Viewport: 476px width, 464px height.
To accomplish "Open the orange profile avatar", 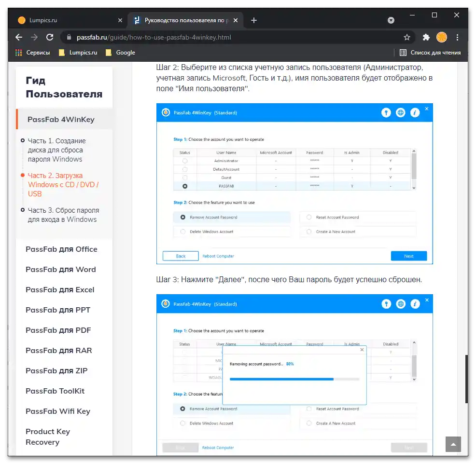I will click(x=442, y=37).
